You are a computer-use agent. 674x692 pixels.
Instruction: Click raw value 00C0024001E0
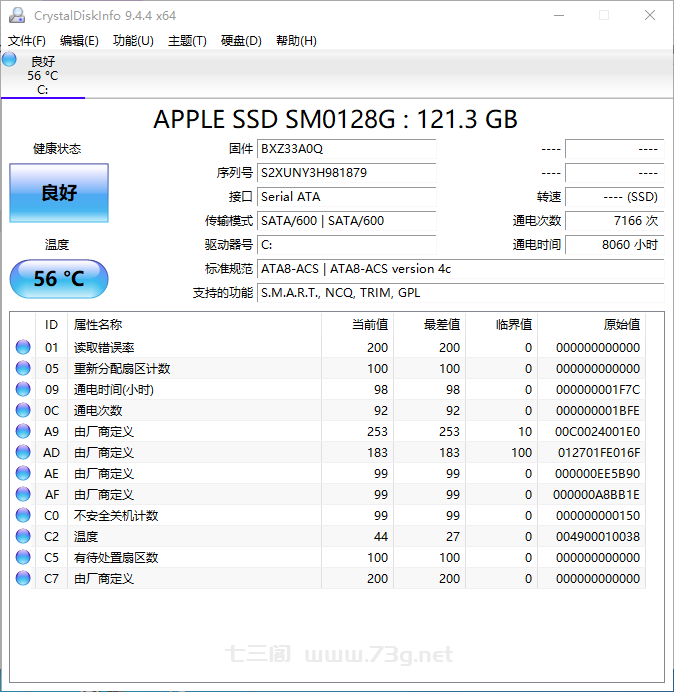(x=598, y=432)
